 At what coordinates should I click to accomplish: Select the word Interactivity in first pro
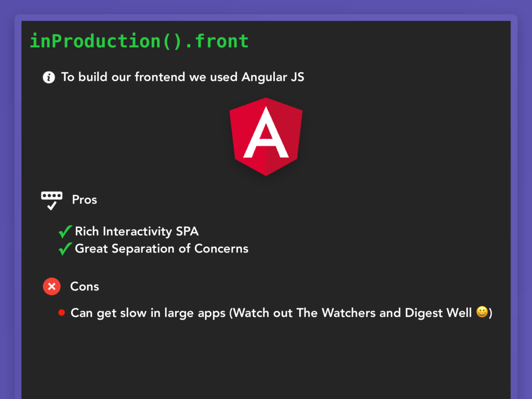coord(137,232)
